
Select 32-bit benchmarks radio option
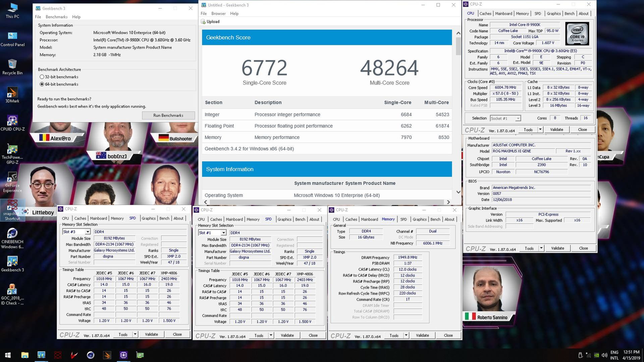pyautogui.click(x=42, y=77)
